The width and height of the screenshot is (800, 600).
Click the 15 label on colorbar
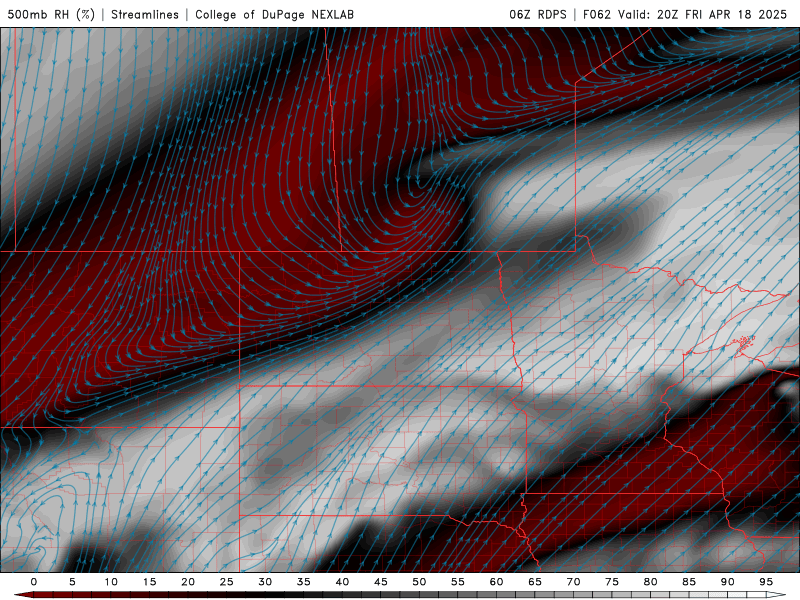point(149,582)
